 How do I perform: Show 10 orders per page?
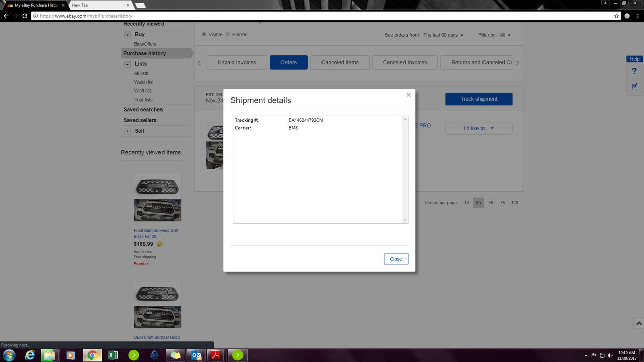467,203
